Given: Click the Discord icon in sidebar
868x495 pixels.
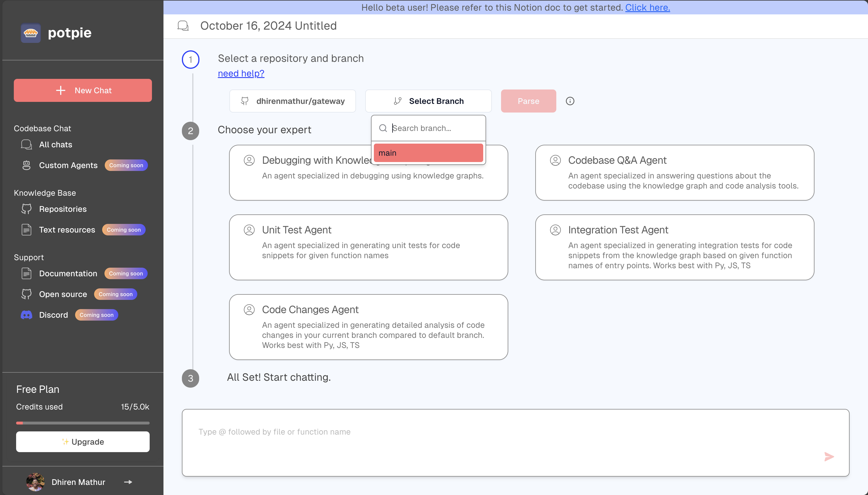Looking at the screenshot, I should [26, 315].
